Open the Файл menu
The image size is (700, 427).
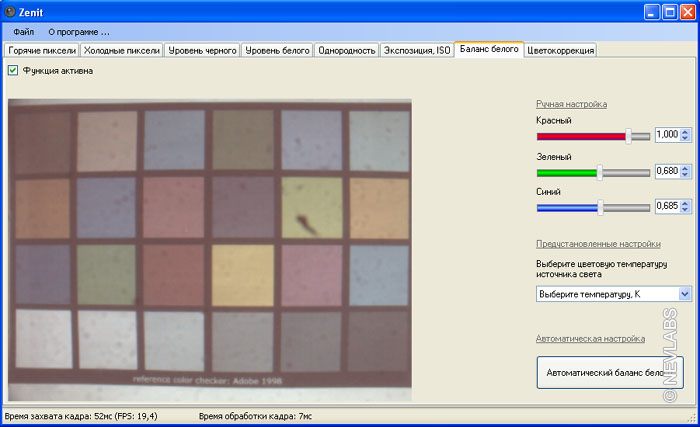[24, 32]
